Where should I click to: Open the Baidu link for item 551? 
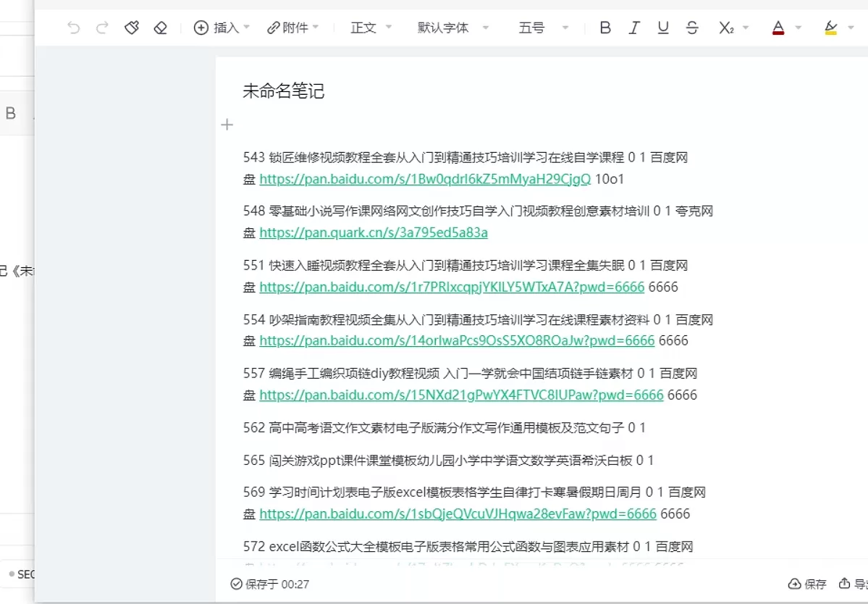point(452,287)
